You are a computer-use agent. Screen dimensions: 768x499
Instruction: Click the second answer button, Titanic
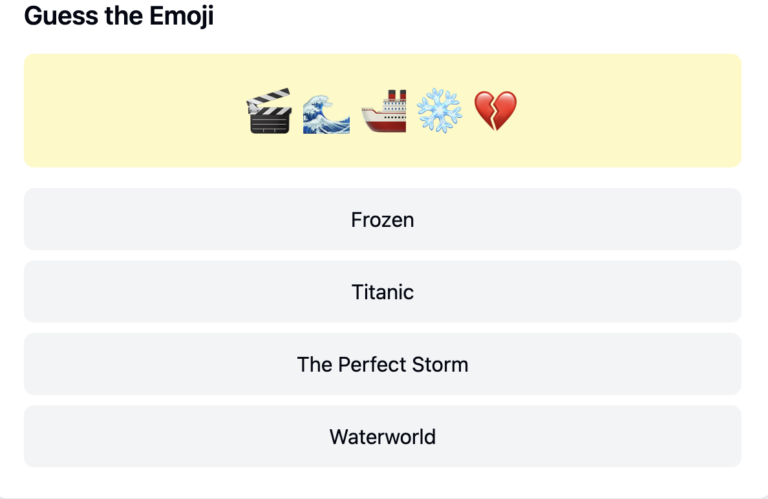pos(382,292)
